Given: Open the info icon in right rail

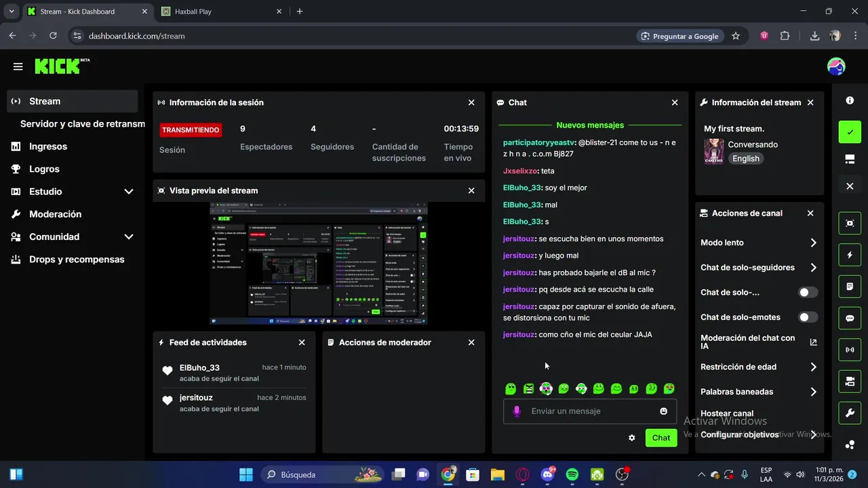Looking at the screenshot, I should (x=850, y=100).
